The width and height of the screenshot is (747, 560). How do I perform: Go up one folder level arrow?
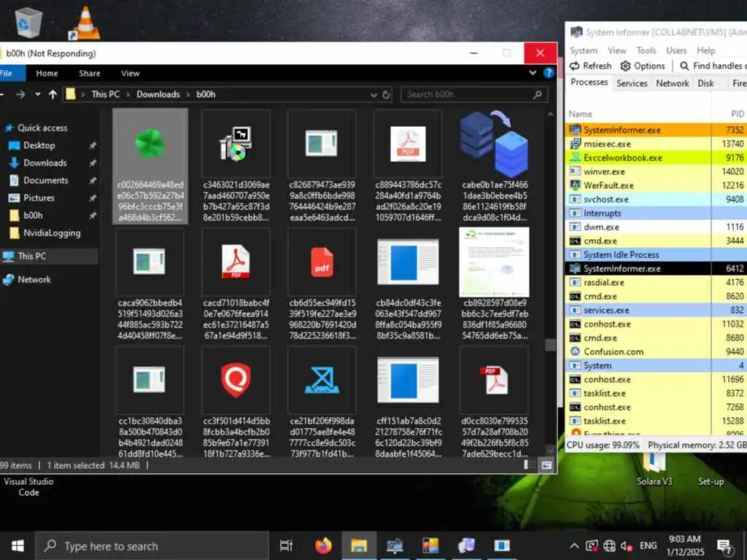(x=53, y=94)
